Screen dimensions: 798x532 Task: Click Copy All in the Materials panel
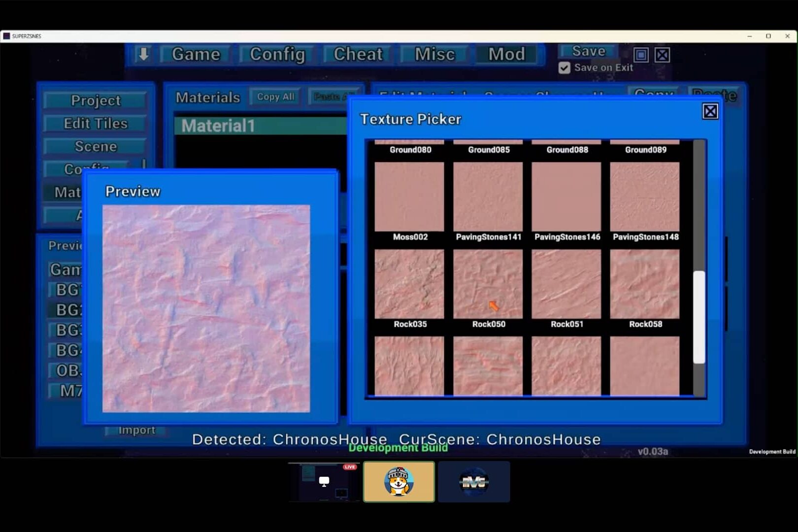[274, 97]
